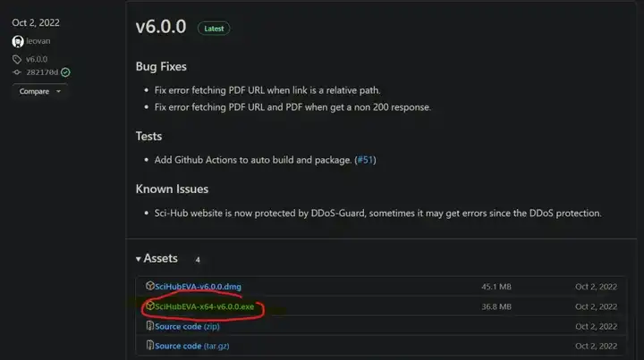Image resolution: width=644 pixels, height=360 pixels.
Task: Click the commit icon beside 282170d
Action: click(17, 72)
